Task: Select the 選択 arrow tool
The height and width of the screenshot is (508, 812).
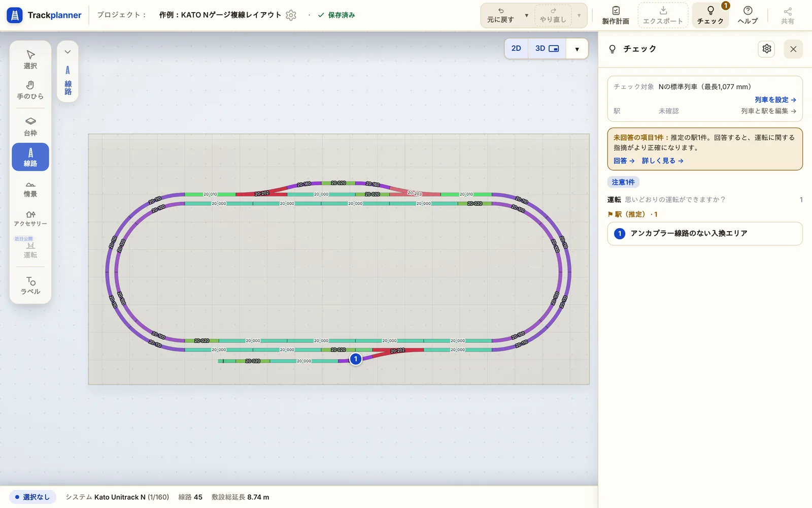Action: pyautogui.click(x=30, y=59)
